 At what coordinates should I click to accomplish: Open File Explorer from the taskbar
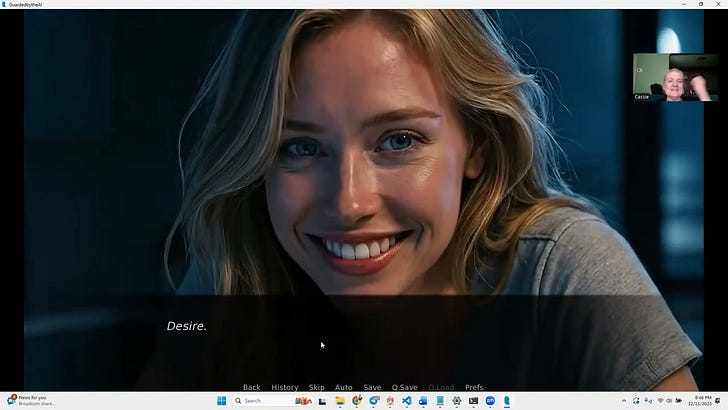pos(340,401)
